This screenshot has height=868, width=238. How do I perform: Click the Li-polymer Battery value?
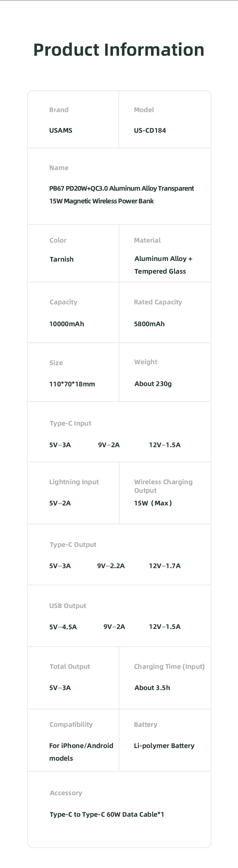(164, 746)
